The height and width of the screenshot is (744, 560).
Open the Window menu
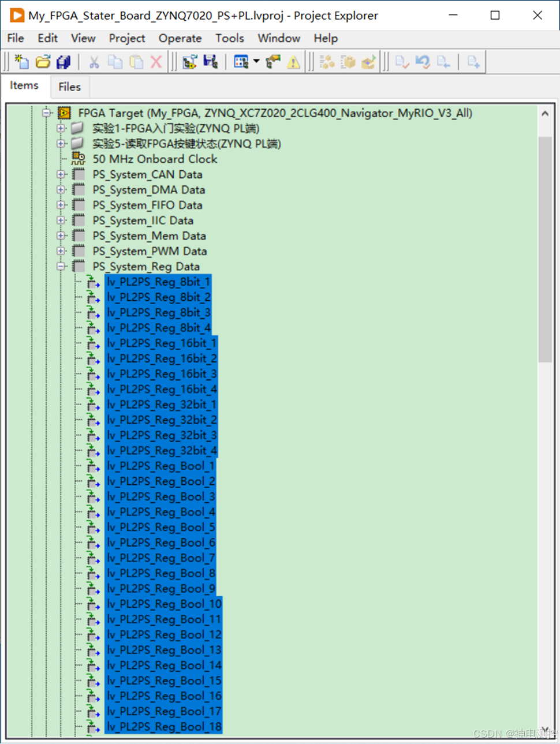pyautogui.click(x=279, y=38)
